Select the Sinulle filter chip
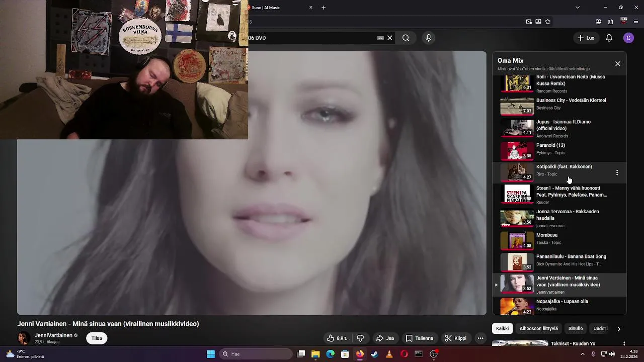Screen dimensions: 644x362 576,329
